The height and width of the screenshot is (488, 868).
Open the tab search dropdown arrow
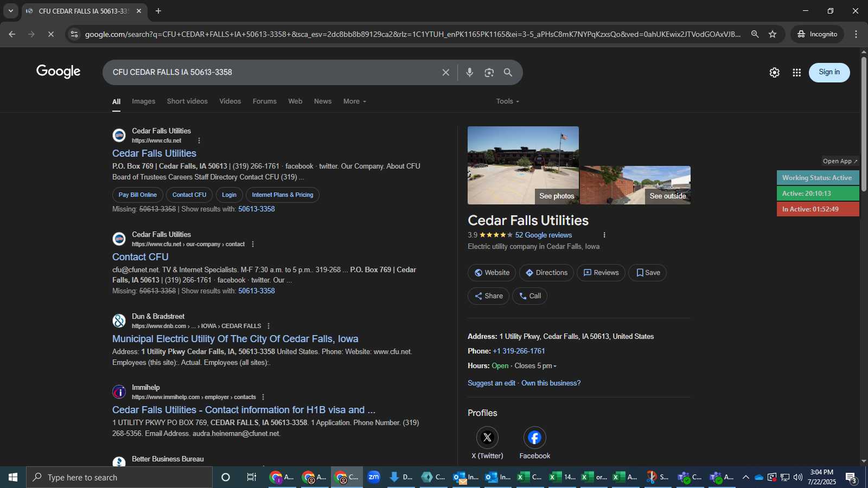click(x=10, y=11)
